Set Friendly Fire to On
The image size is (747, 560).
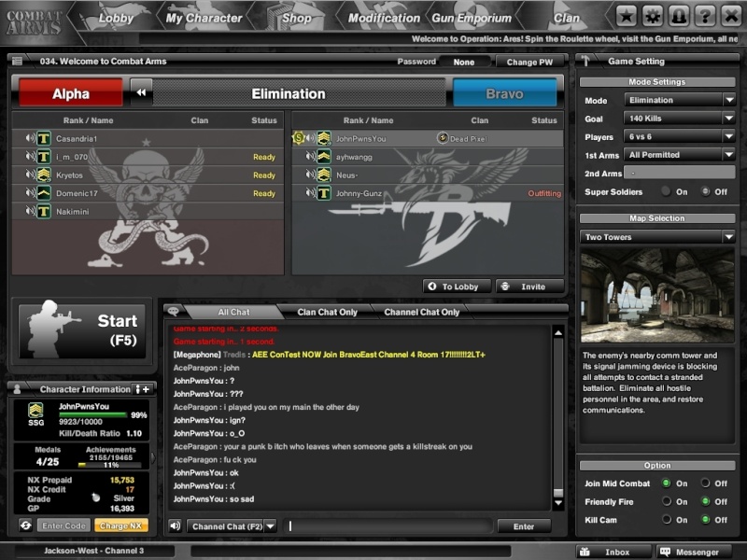[x=666, y=501]
